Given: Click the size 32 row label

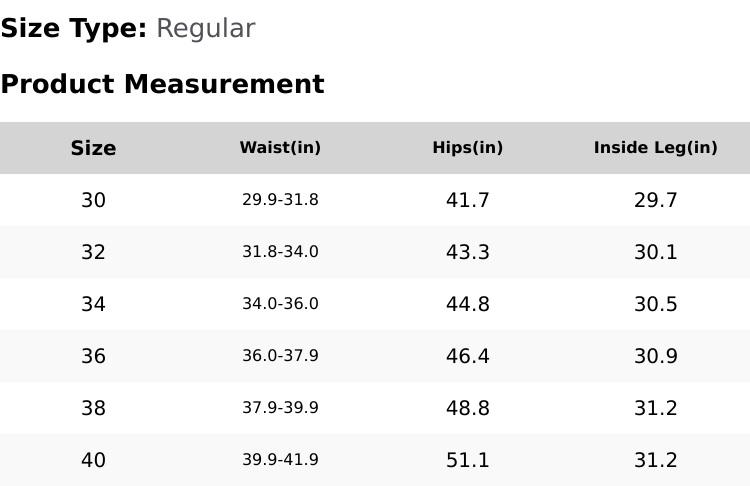Looking at the screenshot, I should 93,252.
